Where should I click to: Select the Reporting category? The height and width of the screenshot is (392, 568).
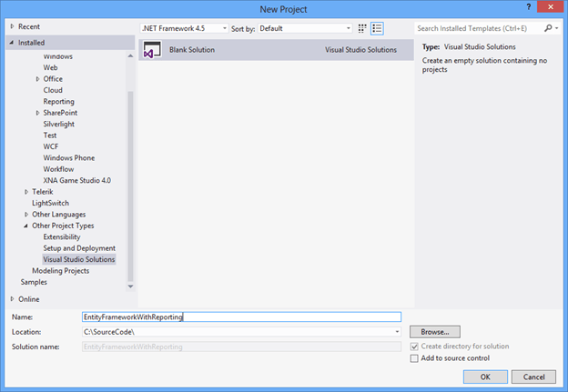(x=58, y=101)
